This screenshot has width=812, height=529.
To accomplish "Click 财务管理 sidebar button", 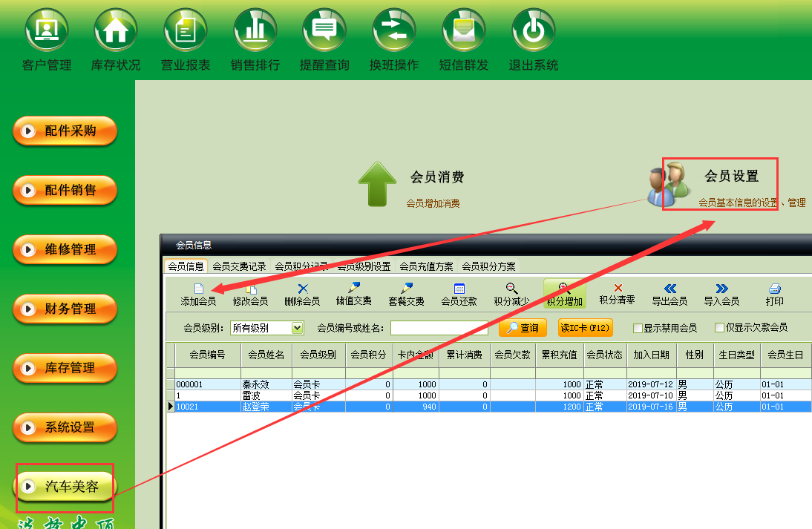I will coord(65,309).
